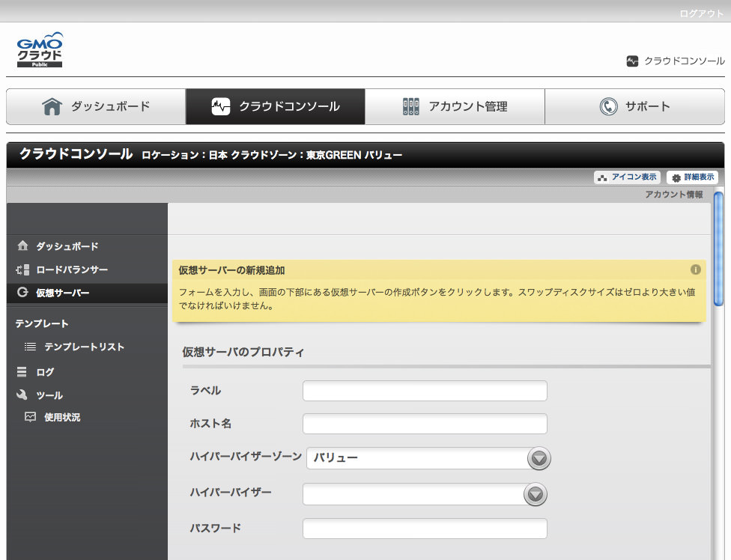
Task: Click the vertical scrollbar on the right
Action: click(x=718, y=247)
